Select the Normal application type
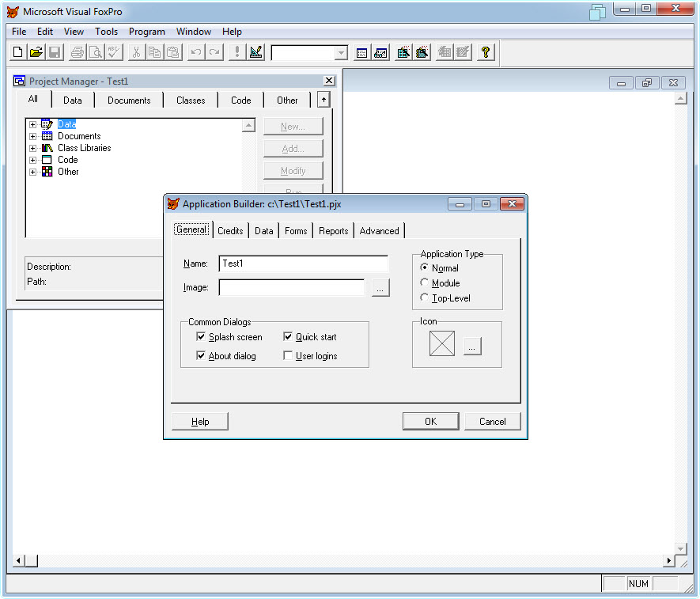Viewport: 700px width, 599px height. (x=425, y=267)
